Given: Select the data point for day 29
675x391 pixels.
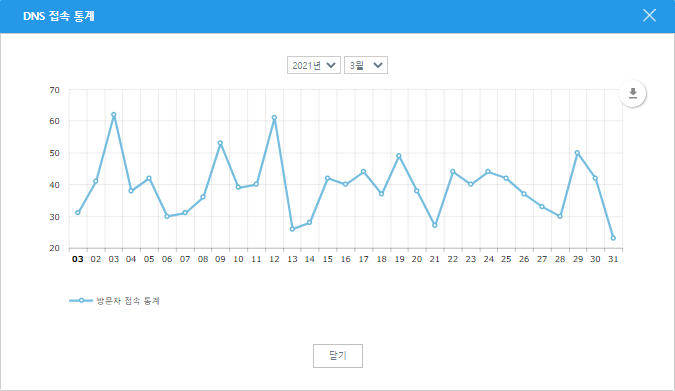Looking at the screenshot, I should pos(577,152).
